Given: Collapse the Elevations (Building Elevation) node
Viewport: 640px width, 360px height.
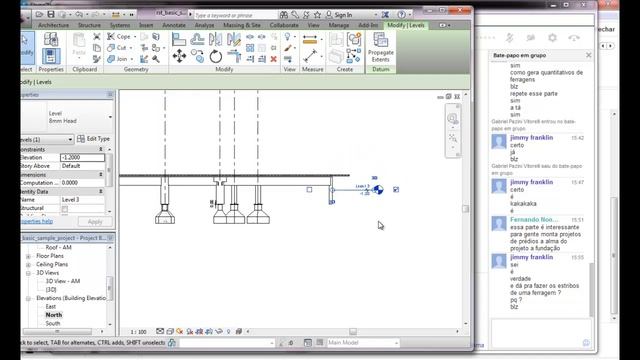Looking at the screenshot, I should [x=28, y=299].
